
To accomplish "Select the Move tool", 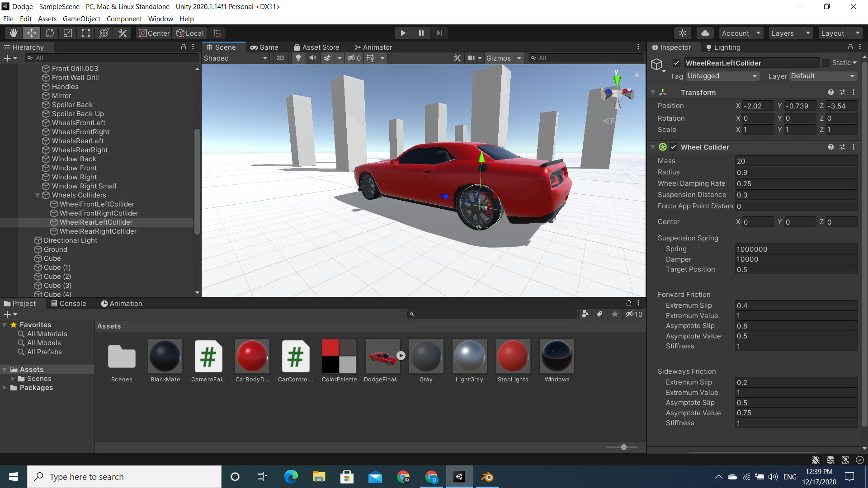I will [32, 33].
